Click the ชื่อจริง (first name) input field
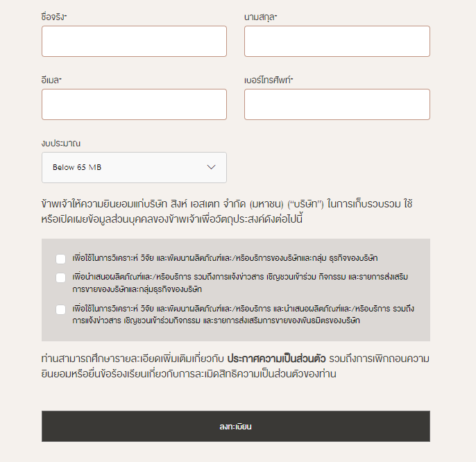The width and height of the screenshot is (476, 462). click(134, 41)
